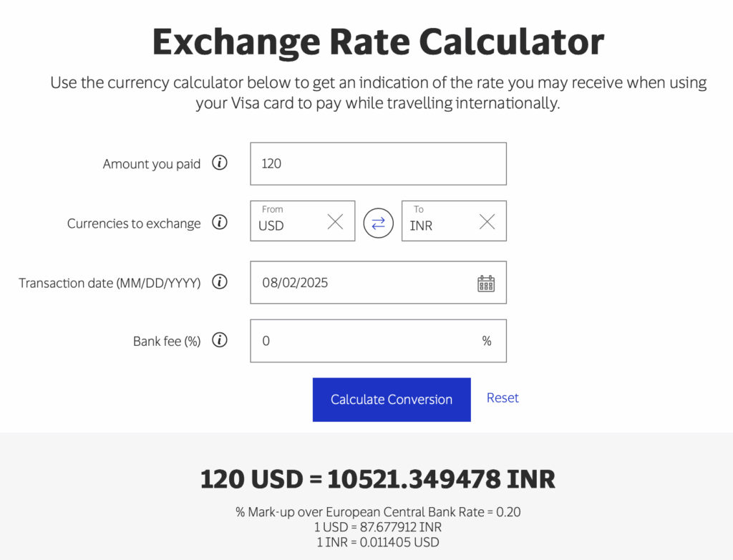This screenshot has height=560, width=733.
Task: Clear the USD From currency
Action: [x=335, y=221]
